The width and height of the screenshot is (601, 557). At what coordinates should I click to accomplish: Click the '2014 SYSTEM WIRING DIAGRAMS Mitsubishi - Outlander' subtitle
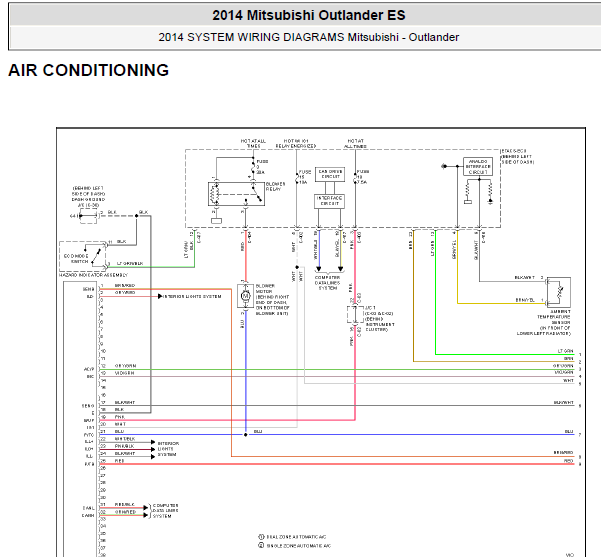[x=309, y=37]
